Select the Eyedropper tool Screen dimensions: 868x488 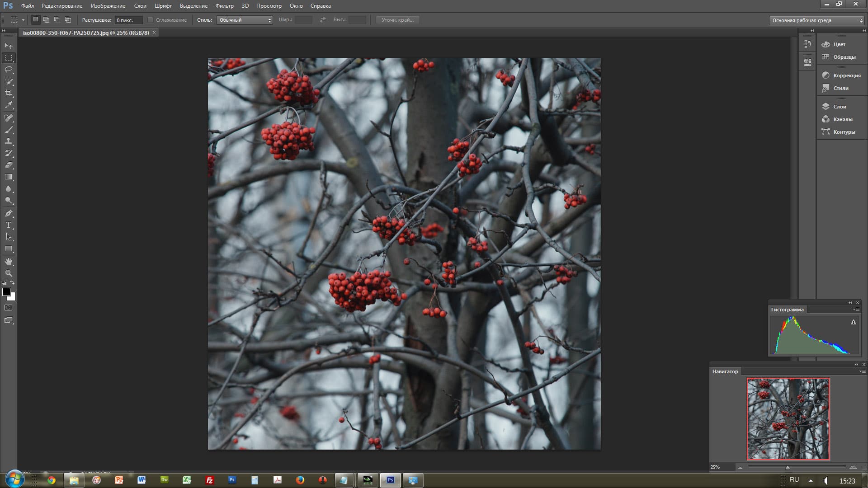[9, 105]
